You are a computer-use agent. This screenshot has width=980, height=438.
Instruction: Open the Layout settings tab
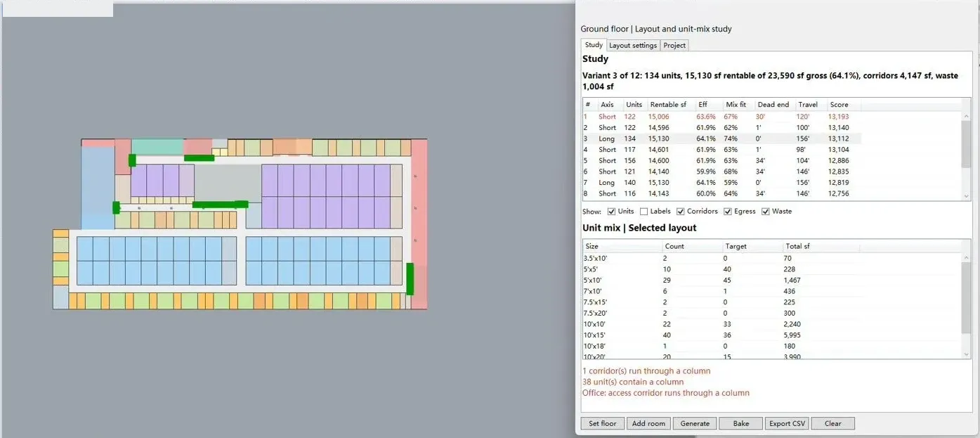[633, 46]
